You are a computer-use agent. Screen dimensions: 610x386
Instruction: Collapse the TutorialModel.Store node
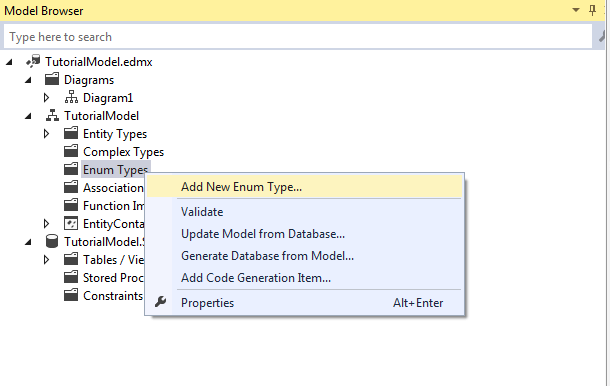point(28,242)
